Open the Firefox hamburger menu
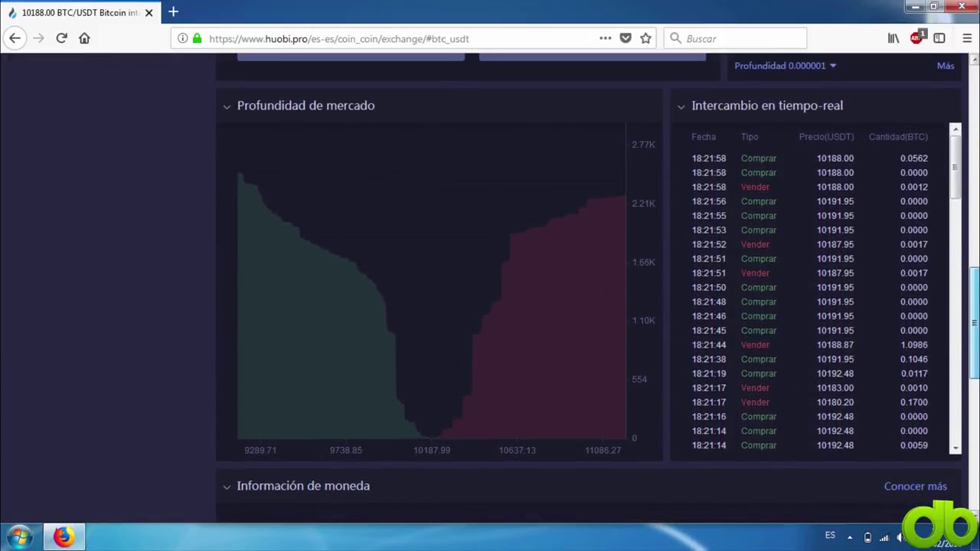The image size is (980, 551). click(x=967, y=38)
